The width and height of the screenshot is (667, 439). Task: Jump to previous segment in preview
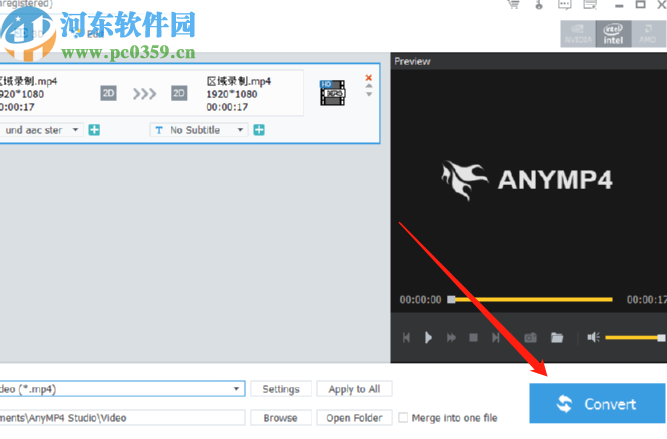406,338
